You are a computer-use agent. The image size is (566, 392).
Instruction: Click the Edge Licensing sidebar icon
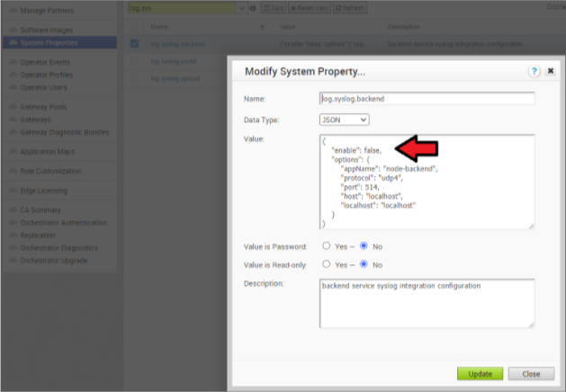pos(13,190)
